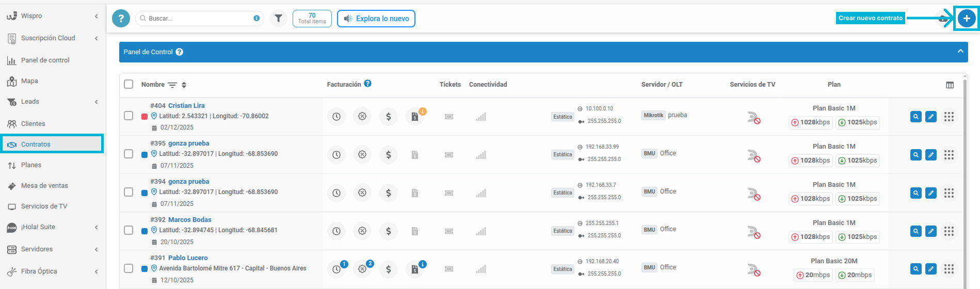Image resolution: width=980 pixels, height=289 pixels.
Task: Click the filter funnel icon
Action: (x=278, y=19)
